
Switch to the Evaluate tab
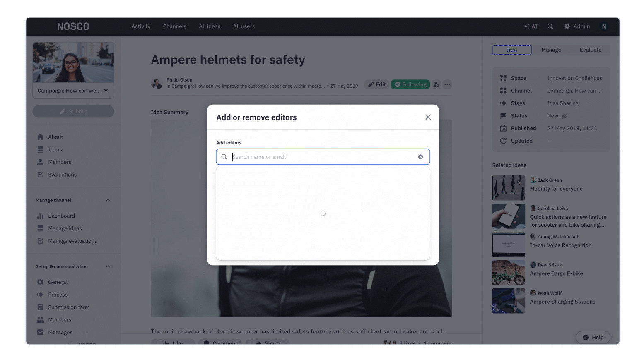[591, 50]
